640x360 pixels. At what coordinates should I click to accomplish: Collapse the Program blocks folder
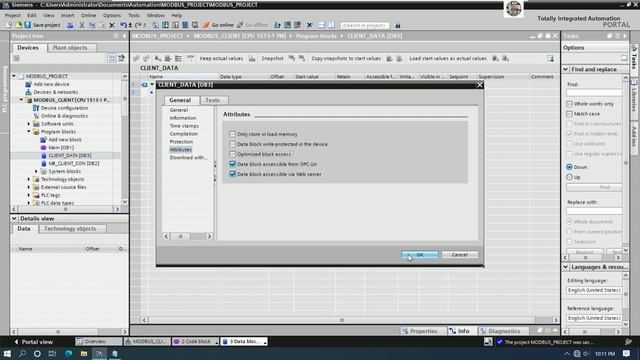(x=29, y=131)
